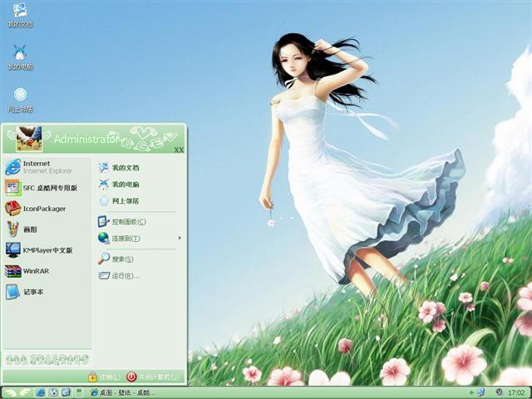The image size is (532, 399).
Task: Launch Internet Explorer from Quick Launch
Action: coord(41,393)
